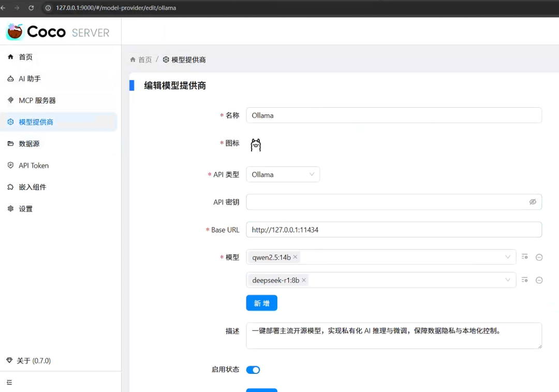This screenshot has width=559, height=392.
Task: Toggle the 启用状态 switch
Action: [253, 370]
